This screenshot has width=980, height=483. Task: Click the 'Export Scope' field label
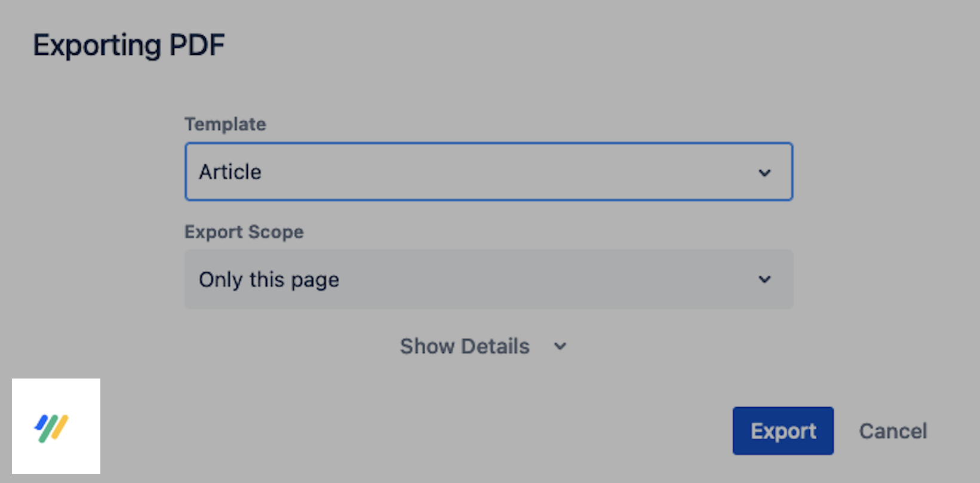pos(244,232)
